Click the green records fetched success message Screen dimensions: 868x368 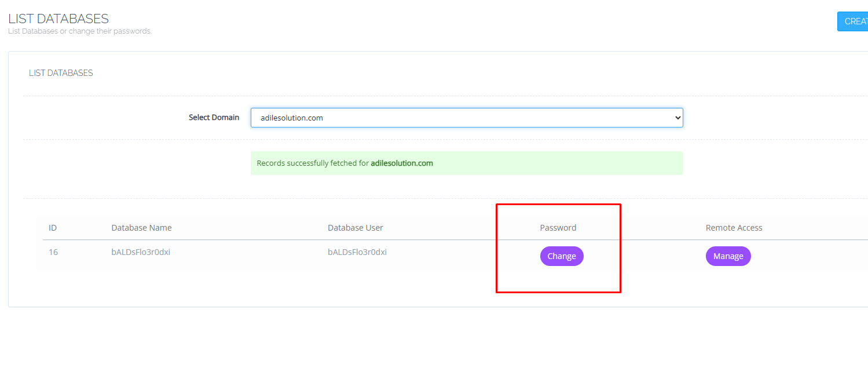click(x=313, y=163)
